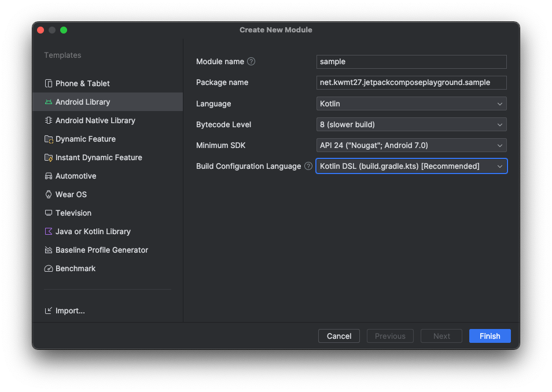The image size is (552, 392).
Task: Select the Phone & Tablet template icon
Action: click(49, 83)
